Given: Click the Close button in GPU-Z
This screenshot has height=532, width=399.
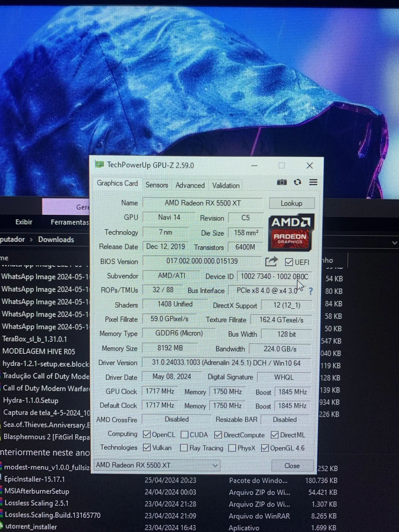Looking at the screenshot, I should click(292, 466).
